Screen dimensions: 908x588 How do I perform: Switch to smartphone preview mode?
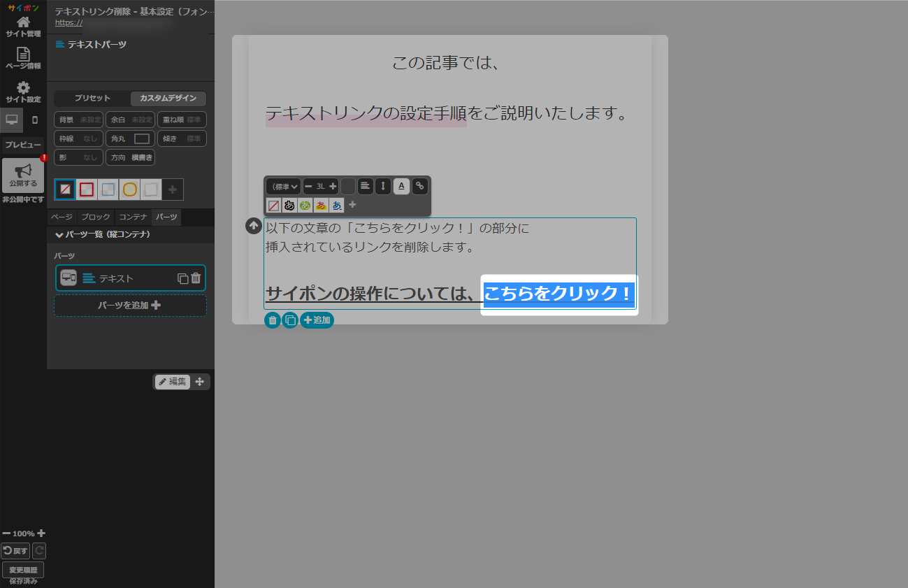tap(35, 120)
